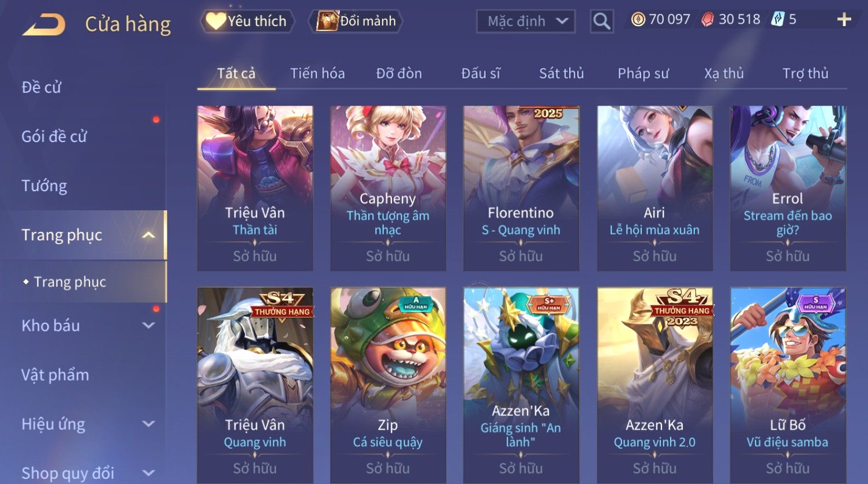Image resolution: width=868 pixels, height=484 pixels.
Task: Open favorites via the heart icon
Action: 215,21
